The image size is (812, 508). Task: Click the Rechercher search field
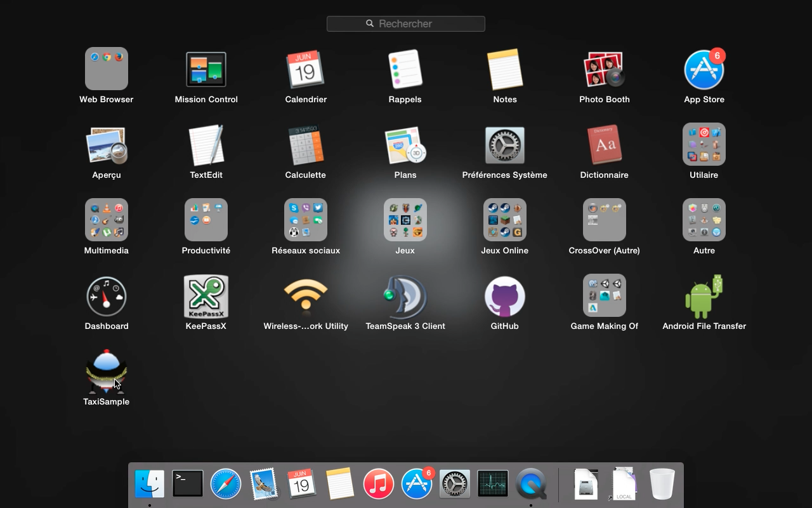pos(406,23)
